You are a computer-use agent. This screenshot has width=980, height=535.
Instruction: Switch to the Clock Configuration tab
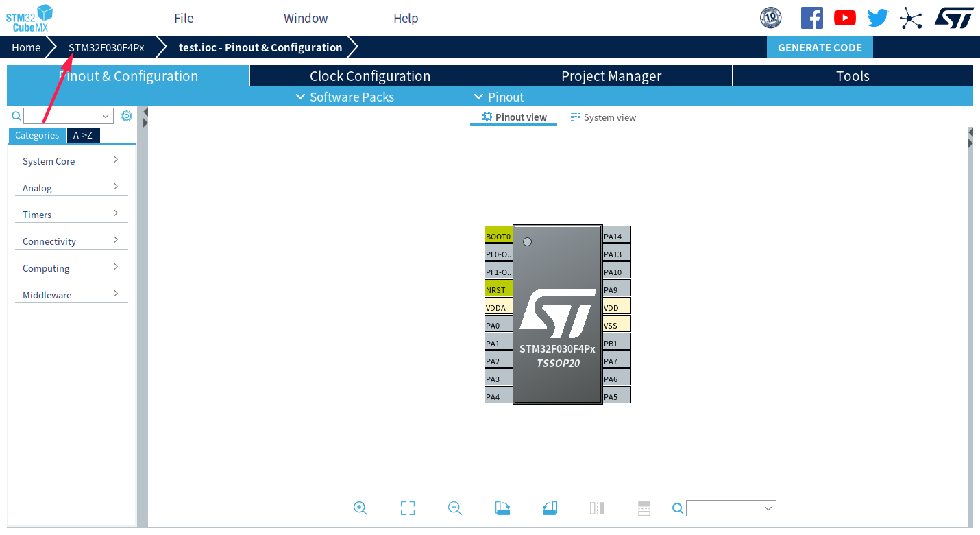pos(369,75)
